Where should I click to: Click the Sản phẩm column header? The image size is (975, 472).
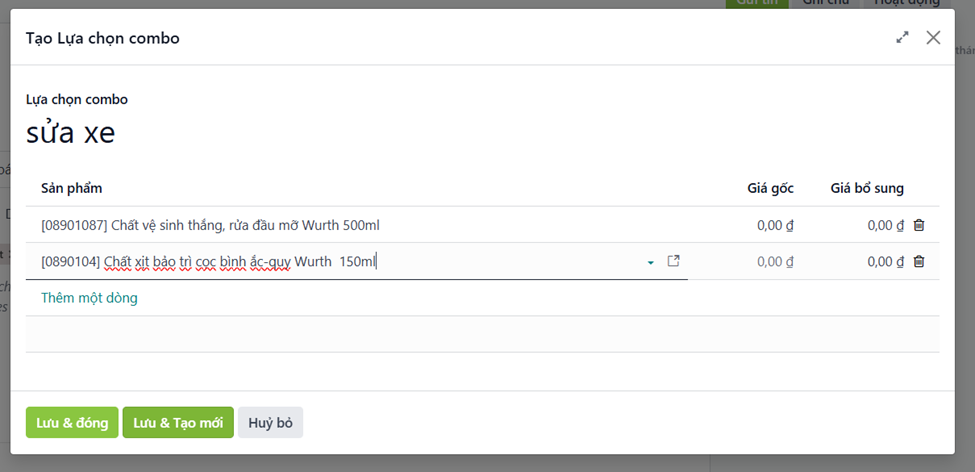pyautogui.click(x=72, y=188)
